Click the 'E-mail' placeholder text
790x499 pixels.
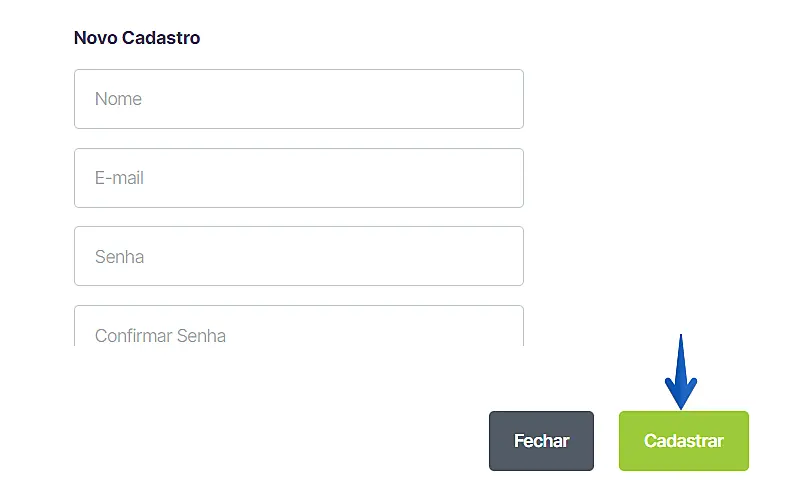pos(119,178)
